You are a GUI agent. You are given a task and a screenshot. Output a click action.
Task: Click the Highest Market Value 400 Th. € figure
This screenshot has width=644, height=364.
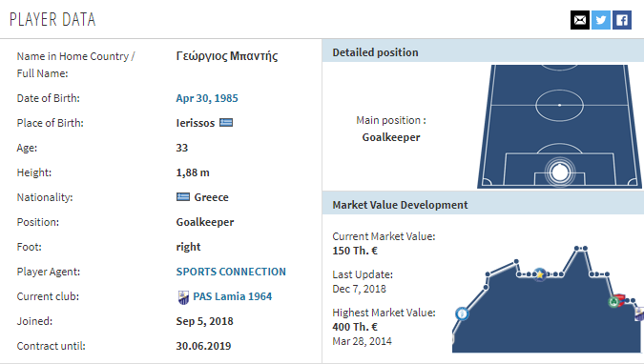click(355, 327)
